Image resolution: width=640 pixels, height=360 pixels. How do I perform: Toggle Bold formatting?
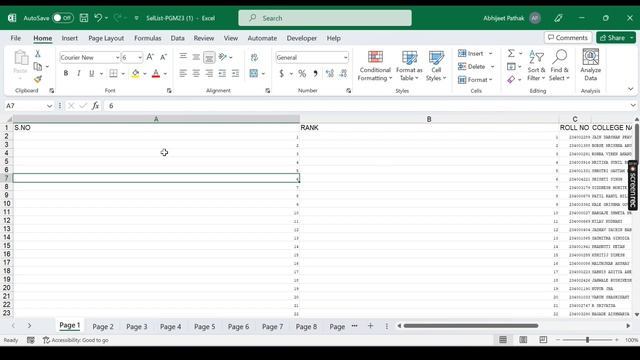[66, 73]
